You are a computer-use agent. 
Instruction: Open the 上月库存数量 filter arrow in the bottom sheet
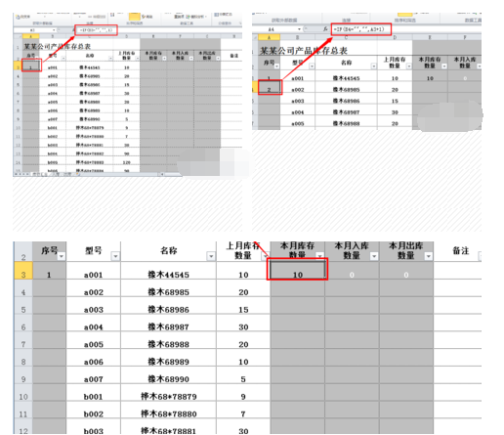(x=265, y=256)
